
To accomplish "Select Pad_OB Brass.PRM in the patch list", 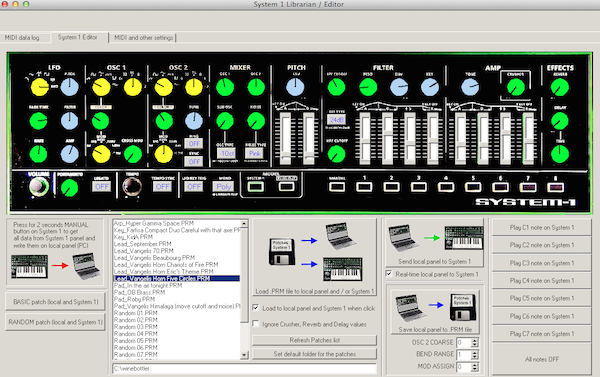I will point(140,292).
